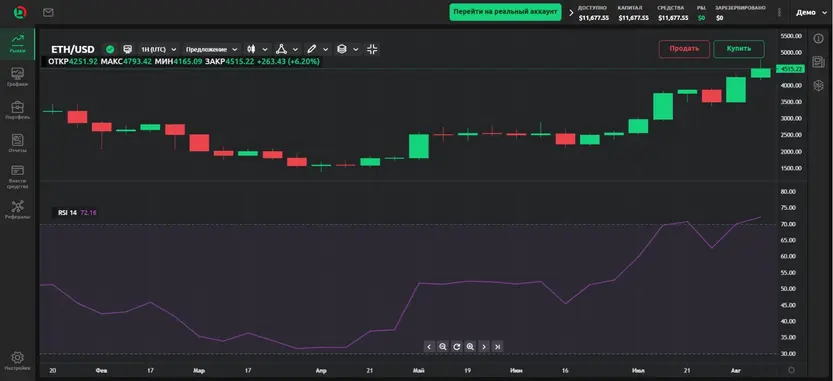Toggle the green checkmark next to ETH/USD
The image size is (833, 381).
[110, 49]
